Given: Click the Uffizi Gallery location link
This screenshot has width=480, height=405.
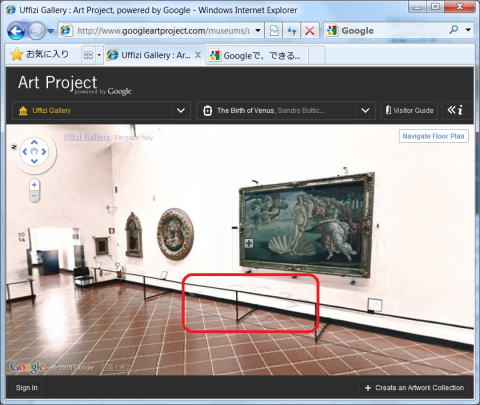Looking at the screenshot, I should click(x=87, y=137).
